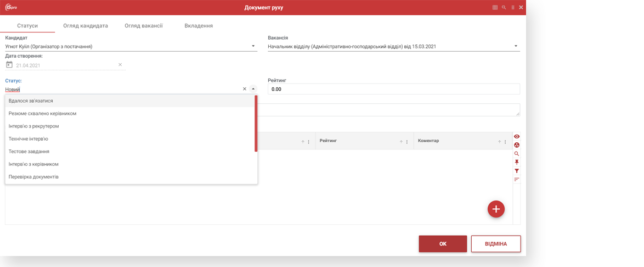644x267 pixels.
Task: Open the apps dots menu in the title bar
Action: (x=512, y=7)
